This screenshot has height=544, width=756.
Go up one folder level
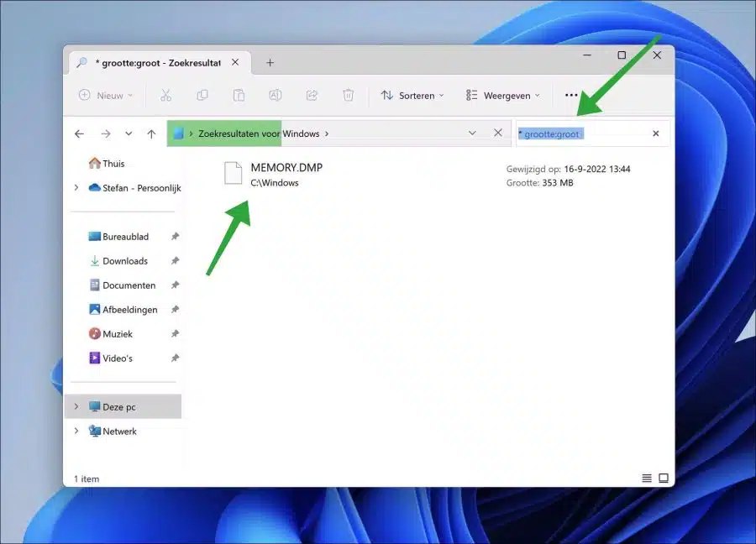[151, 134]
